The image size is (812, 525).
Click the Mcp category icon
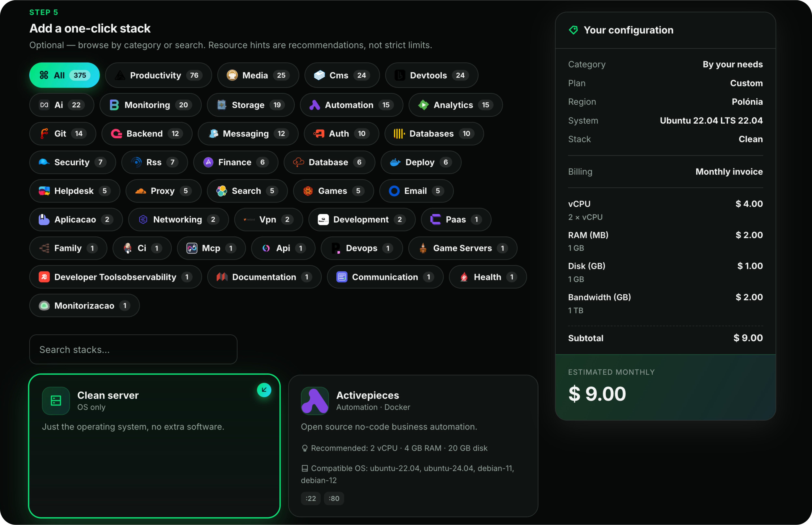click(x=192, y=248)
